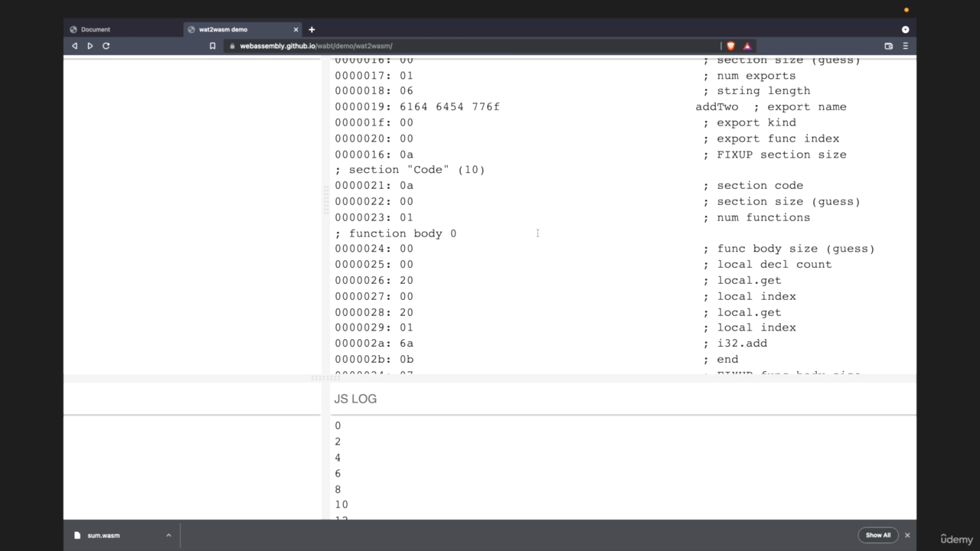Image resolution: width=980 pixels, height=551 pixels.
Task: Open the downloaded sum.wasm file
Action: tap(103, 535)
